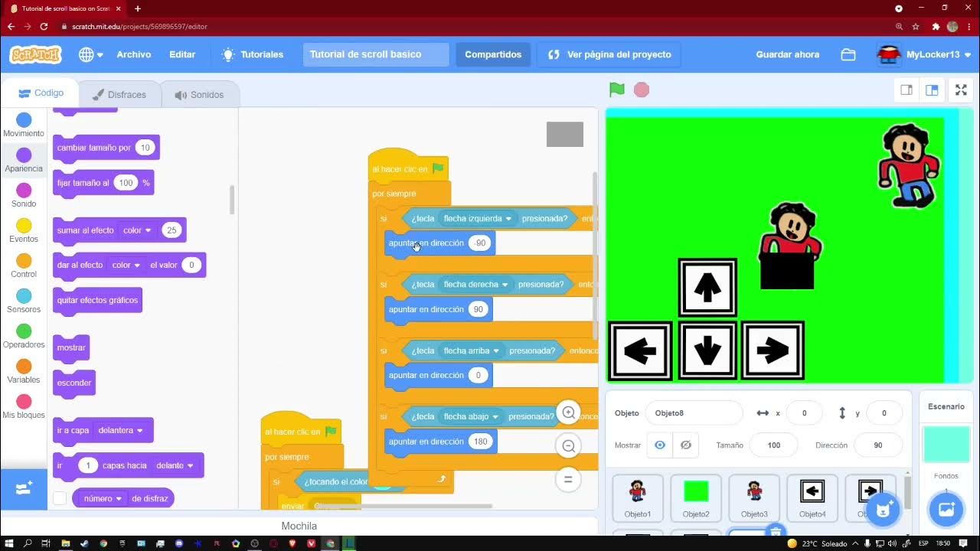Select Operadores block category
980x551 pixels.
(x=24, y=337)
